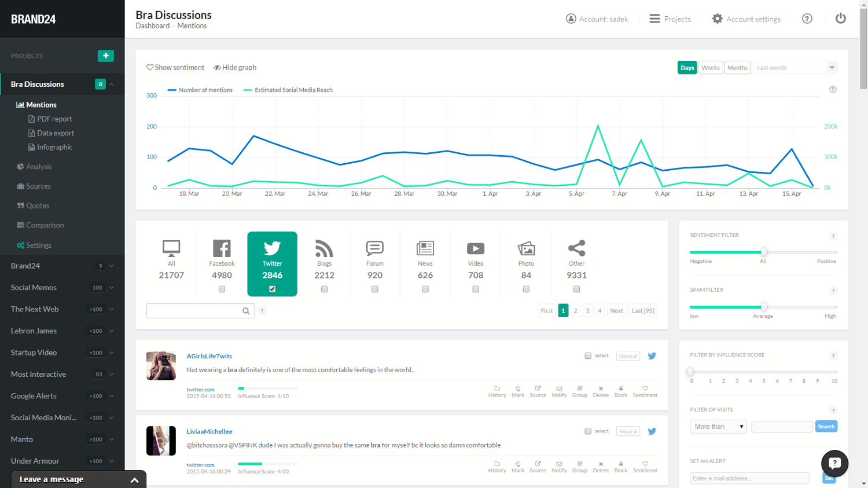Click the Show sentiment link
Screen dimensions: 868x488
[x=175, y=68]
